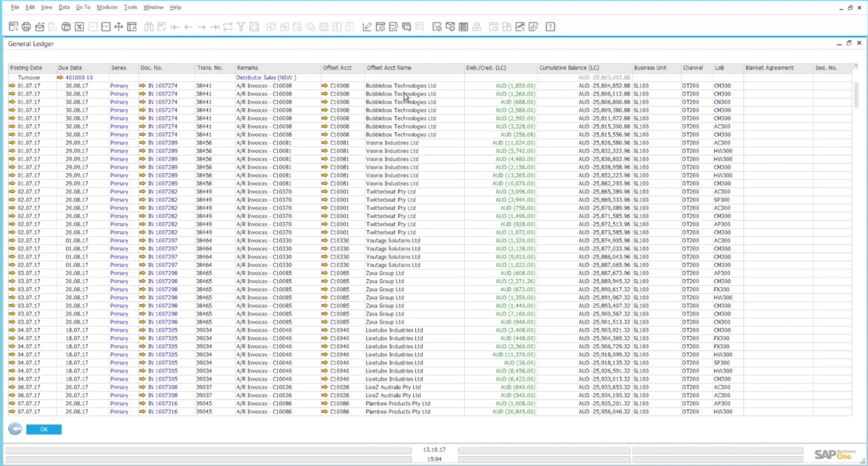Click the amount AUD (36.00)
Viewport: 868px width, 466px height.
(519, 363)
